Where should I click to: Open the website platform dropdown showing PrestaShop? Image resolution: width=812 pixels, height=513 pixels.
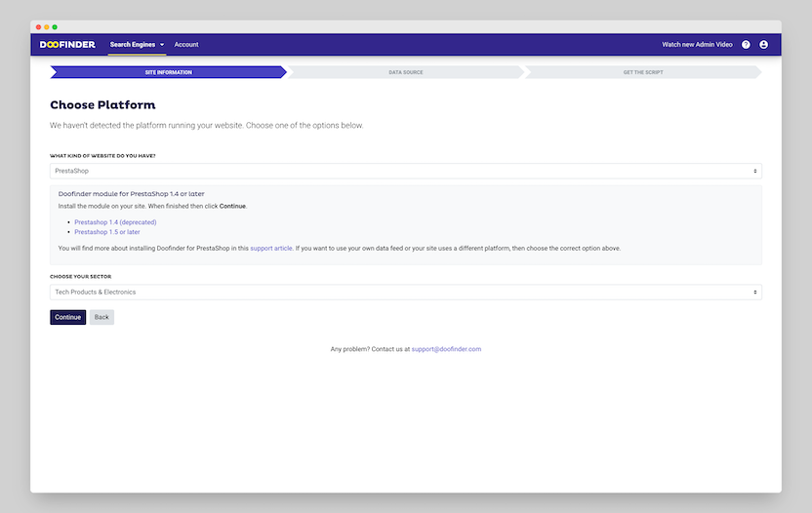point(405,171)
